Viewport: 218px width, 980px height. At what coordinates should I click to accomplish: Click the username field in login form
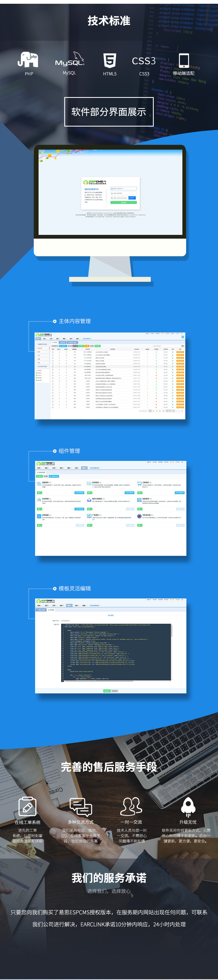coord(123,188)
